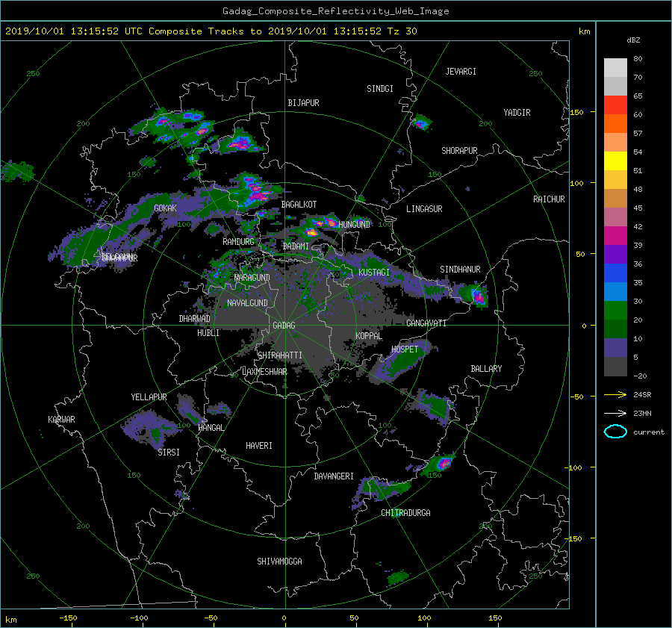Select the YADGIR label

[517, 113]
